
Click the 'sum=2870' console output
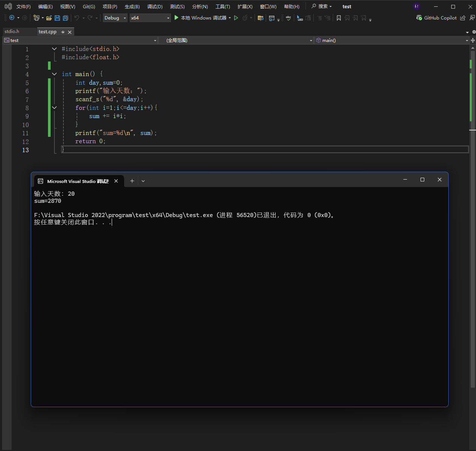48,201
